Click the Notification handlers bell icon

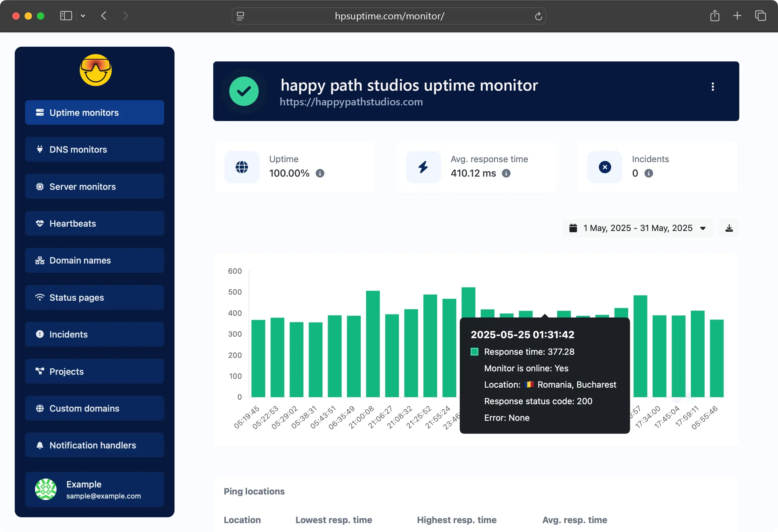40,445
